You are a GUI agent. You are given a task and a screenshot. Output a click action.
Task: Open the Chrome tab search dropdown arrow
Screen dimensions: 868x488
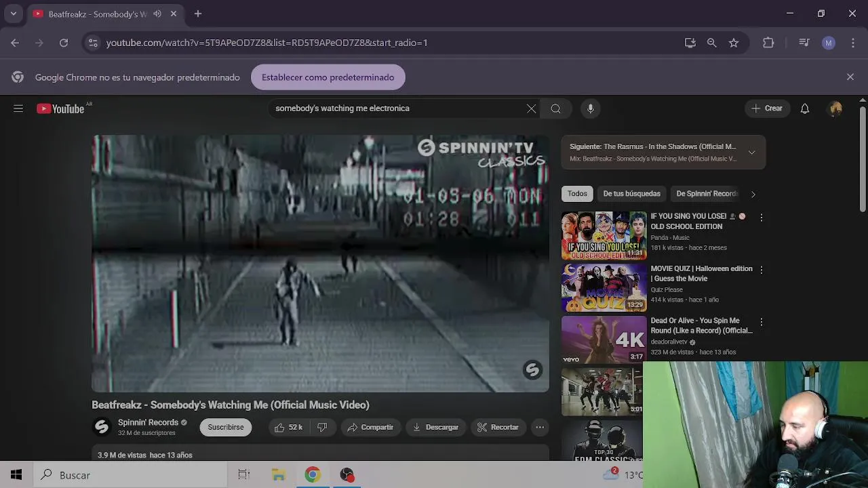13,14
